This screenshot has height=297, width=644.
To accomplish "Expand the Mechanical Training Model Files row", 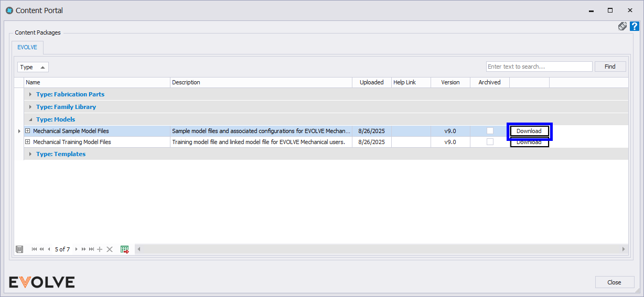I will coord(28,142).
